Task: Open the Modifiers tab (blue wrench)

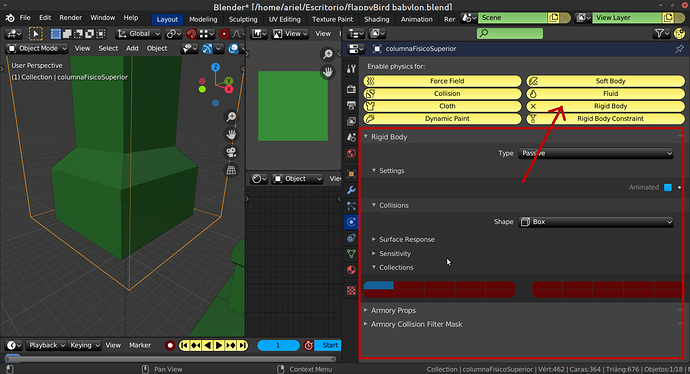Action: (351, 190)
